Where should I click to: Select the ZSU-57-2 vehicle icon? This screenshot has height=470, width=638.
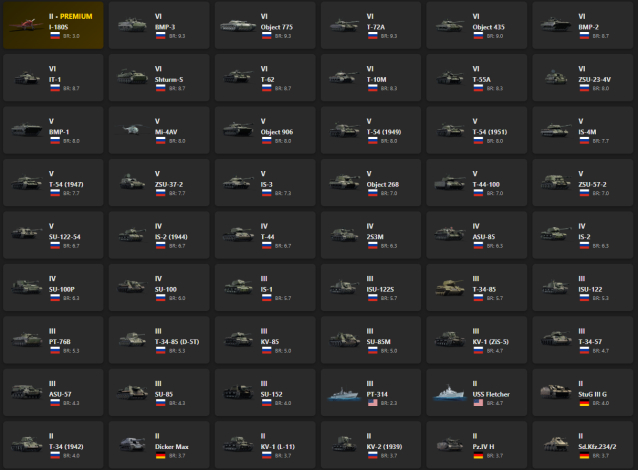coord(555,182)
